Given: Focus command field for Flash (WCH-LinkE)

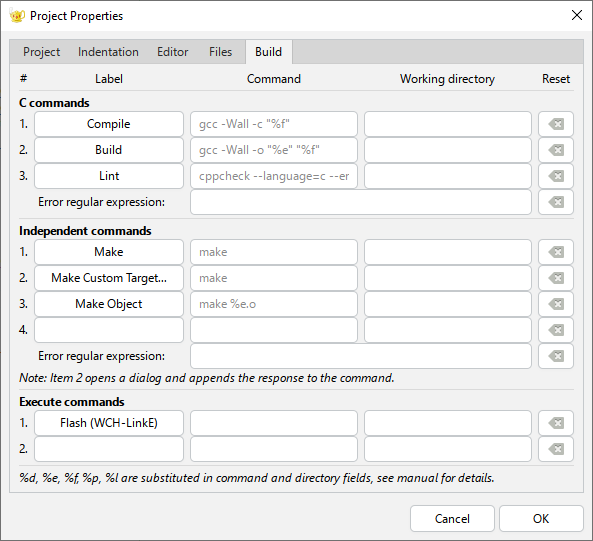Looking at the screenshot, I should tap(274, 423).
